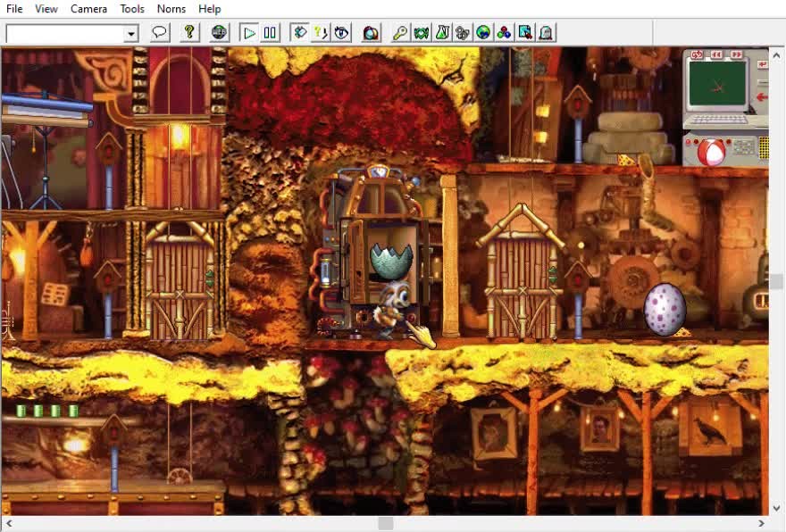Click the gray globe icon beside help
This screenshot has width=786, height=532.
tap(219, 33)
